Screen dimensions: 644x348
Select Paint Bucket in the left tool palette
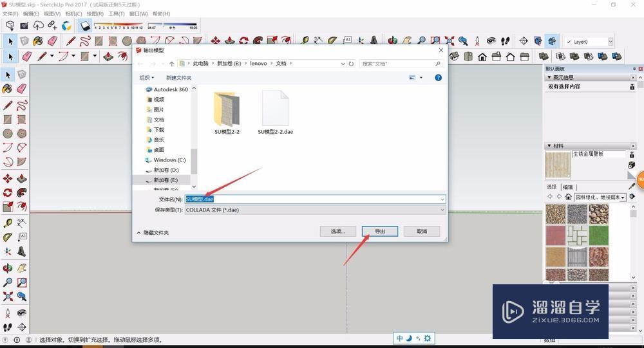[x=7, y=89]
